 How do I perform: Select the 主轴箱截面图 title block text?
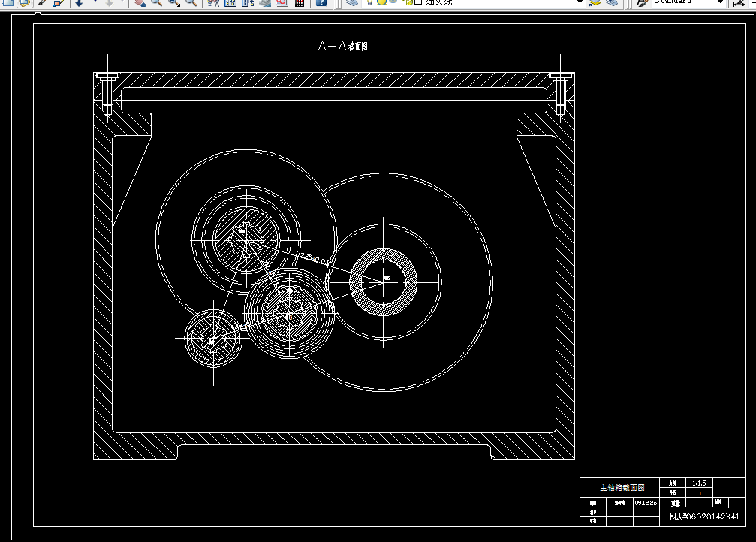point(622,487)
